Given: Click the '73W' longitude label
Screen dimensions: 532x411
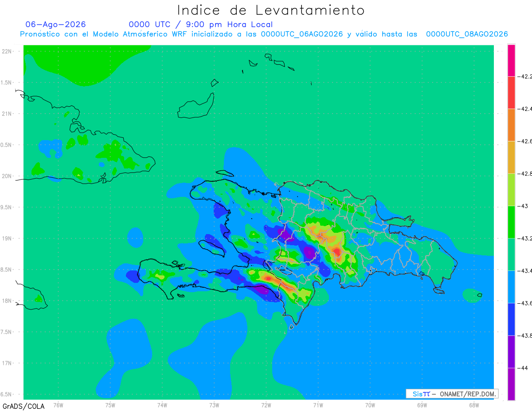Looking at the screenshot, I should click(x=214, y=405).
